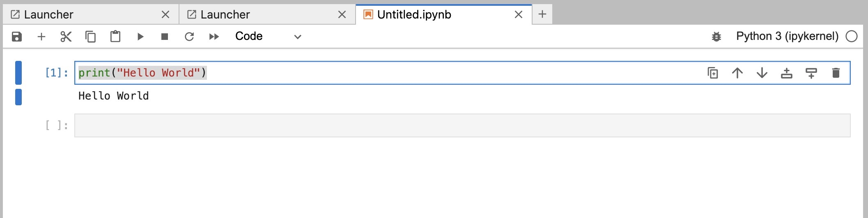Paste cell from the clipboard icon

(x=115, y=37)
